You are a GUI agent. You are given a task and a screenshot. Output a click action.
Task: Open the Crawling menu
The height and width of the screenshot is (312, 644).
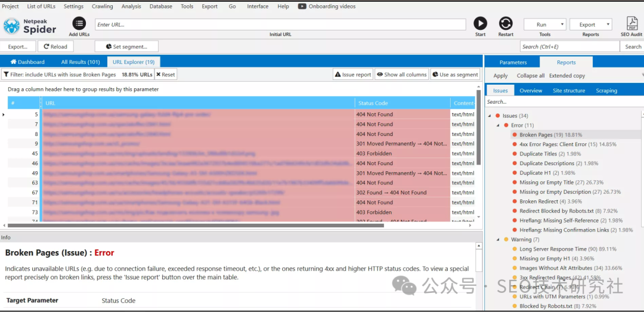(x=103, y=7)
